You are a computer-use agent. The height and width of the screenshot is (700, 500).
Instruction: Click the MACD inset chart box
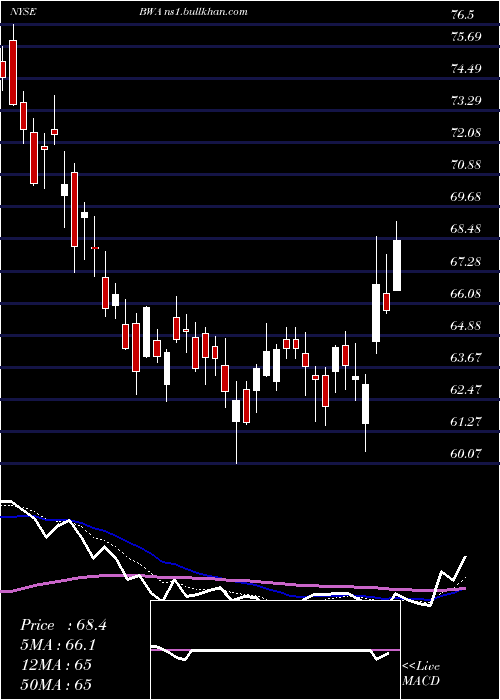pos(275,650)
